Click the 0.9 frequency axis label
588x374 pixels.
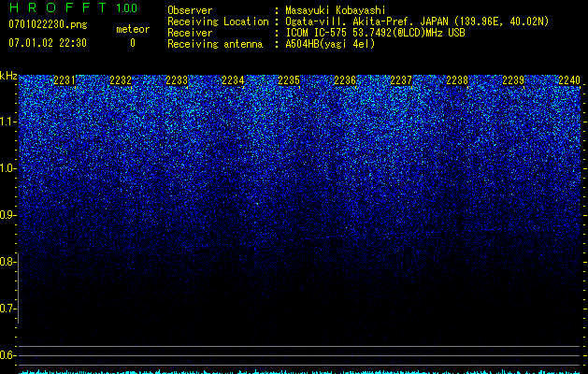(7, 215)
